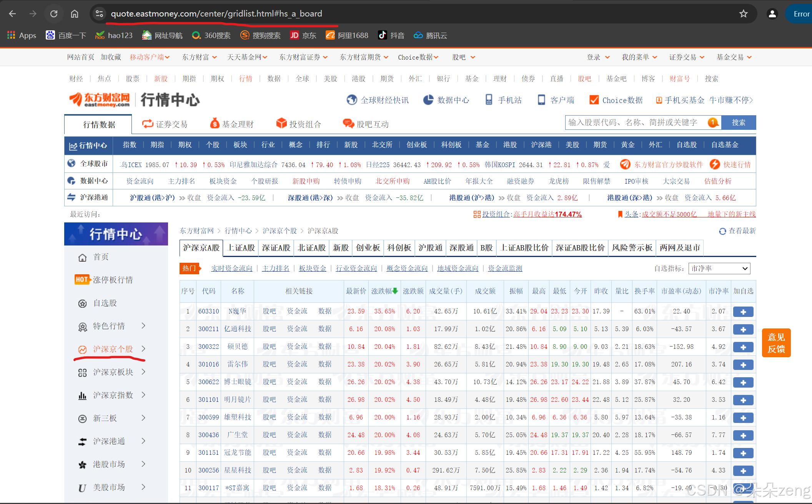This screenshot has height=504, width=812.
Task: Expand 港股市场 in the sidebar
Action: click(111, 464)
